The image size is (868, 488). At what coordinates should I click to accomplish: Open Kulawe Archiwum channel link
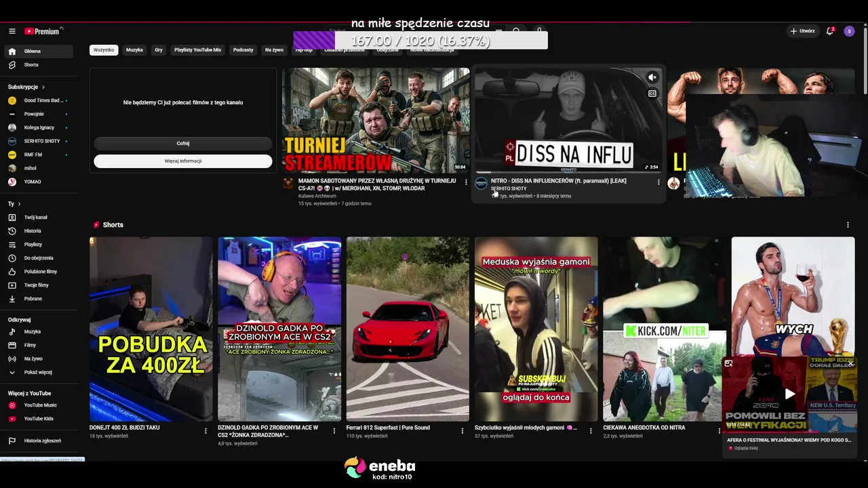pyautogui.click(x=317, y=196)
